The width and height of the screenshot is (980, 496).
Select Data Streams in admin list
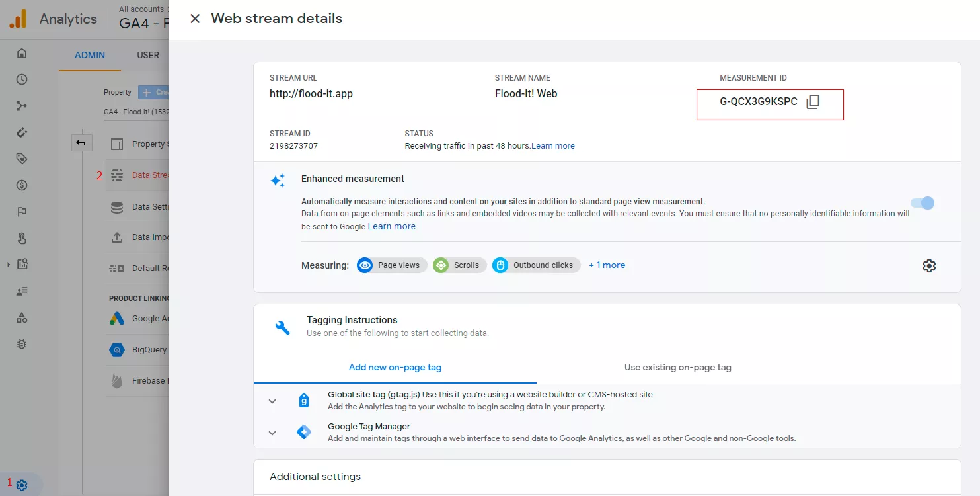click(137, 175)
